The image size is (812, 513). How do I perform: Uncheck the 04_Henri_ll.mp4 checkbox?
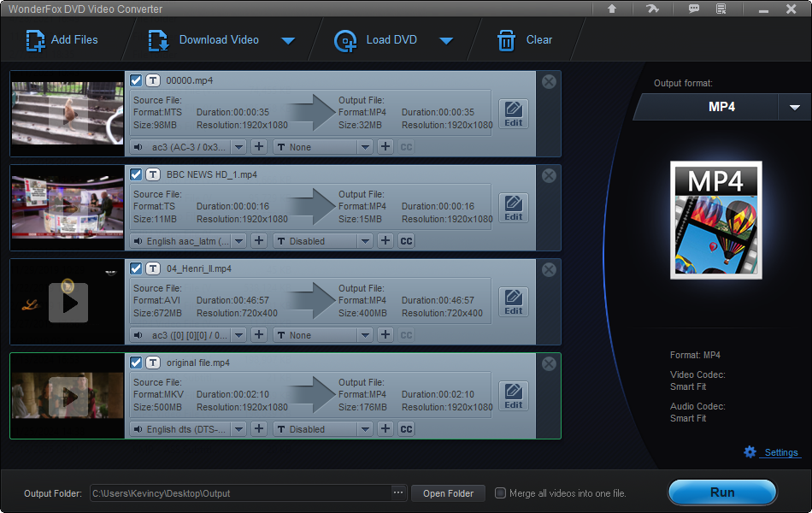point(136,268)
